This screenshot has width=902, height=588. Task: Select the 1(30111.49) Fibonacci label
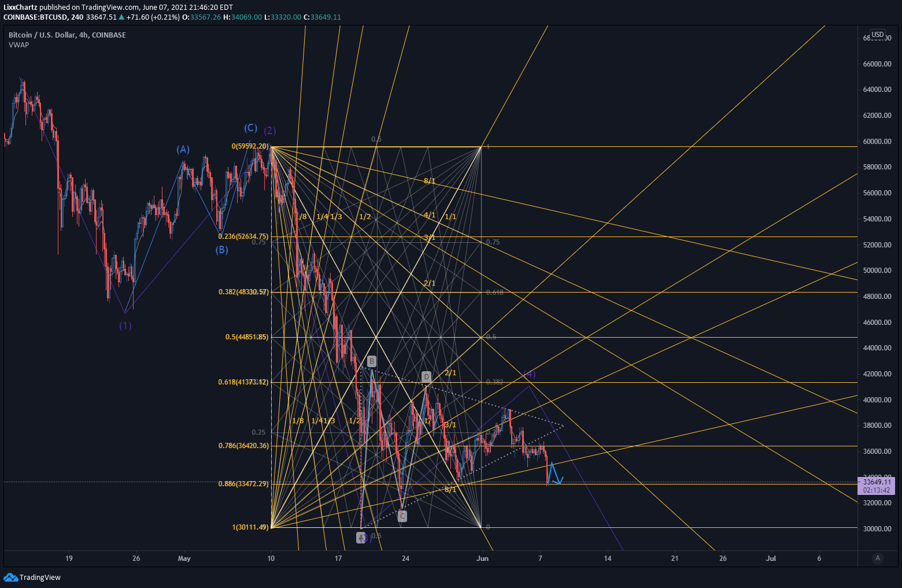(x=250, y=527)
